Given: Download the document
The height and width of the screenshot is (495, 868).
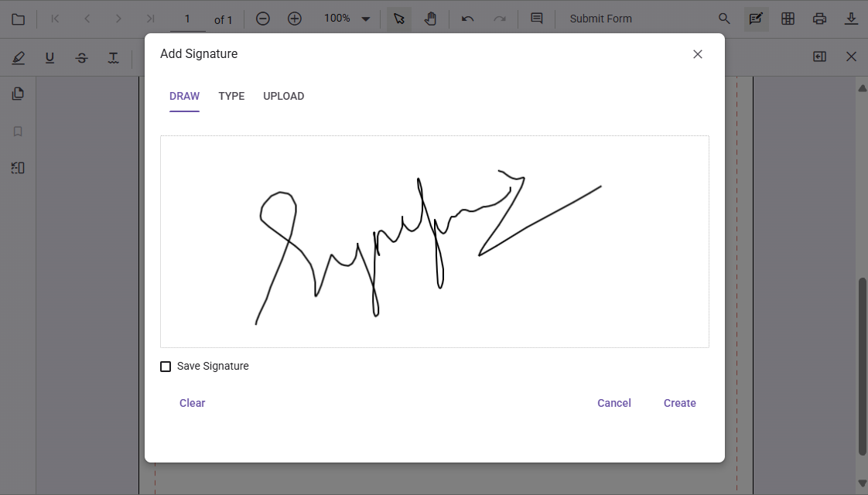Looking at the screenshot, I should tap(852, 18).
